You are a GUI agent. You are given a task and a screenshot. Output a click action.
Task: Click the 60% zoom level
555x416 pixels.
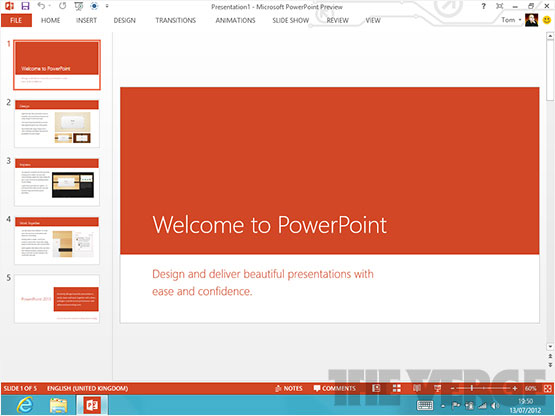pos(530,389)
